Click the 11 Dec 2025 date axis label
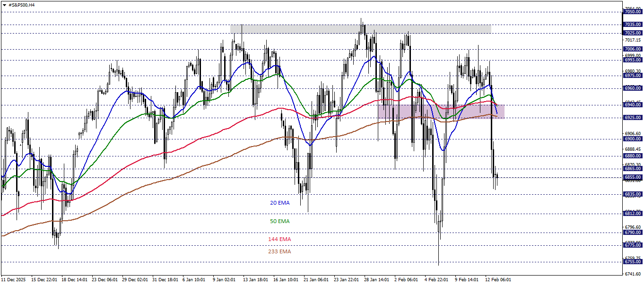Screen dimensions: 644x285 point(14,279)
